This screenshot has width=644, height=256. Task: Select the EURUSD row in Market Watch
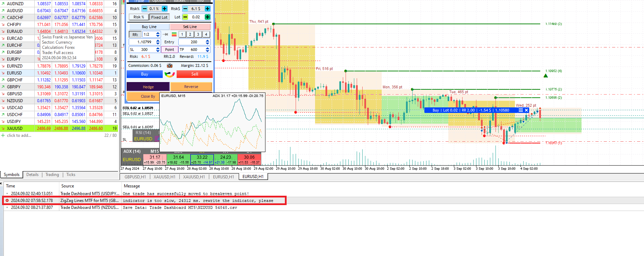point(59,73)
